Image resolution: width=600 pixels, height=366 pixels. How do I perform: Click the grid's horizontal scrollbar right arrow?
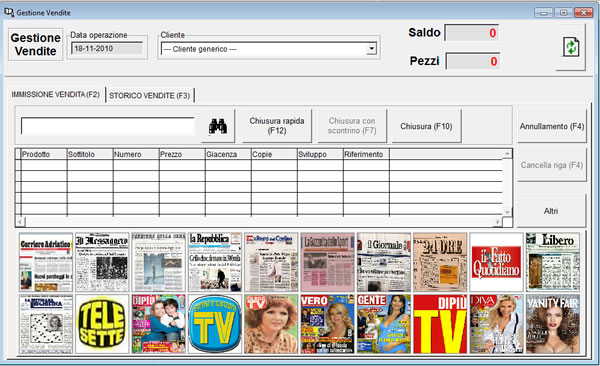pyautogui.click(x=498, y=222)
